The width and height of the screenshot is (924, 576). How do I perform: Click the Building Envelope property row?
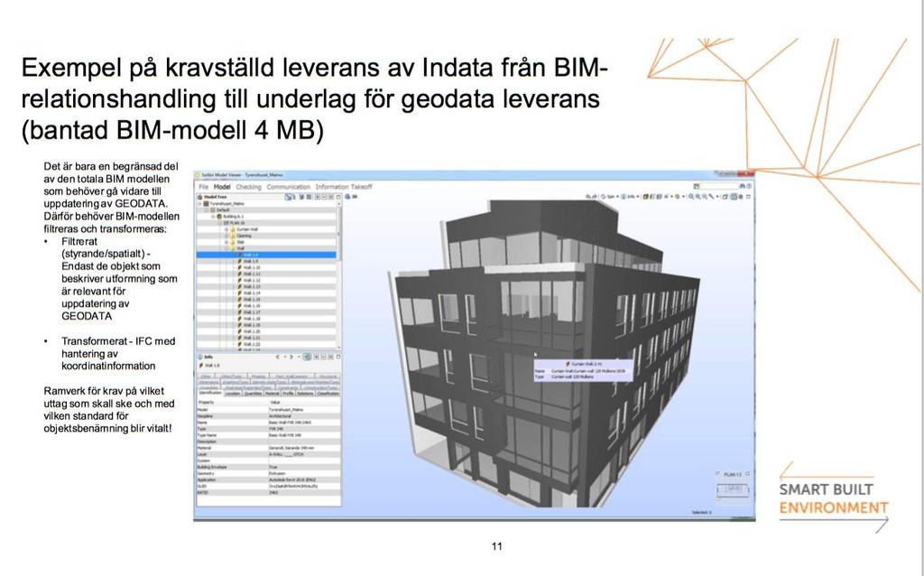(269, 467)
